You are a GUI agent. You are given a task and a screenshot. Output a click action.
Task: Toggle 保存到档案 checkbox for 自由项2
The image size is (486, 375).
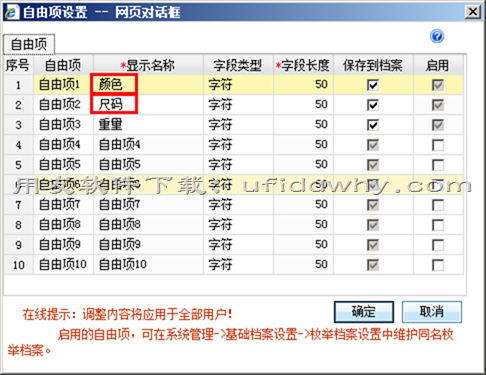point(373,105)
